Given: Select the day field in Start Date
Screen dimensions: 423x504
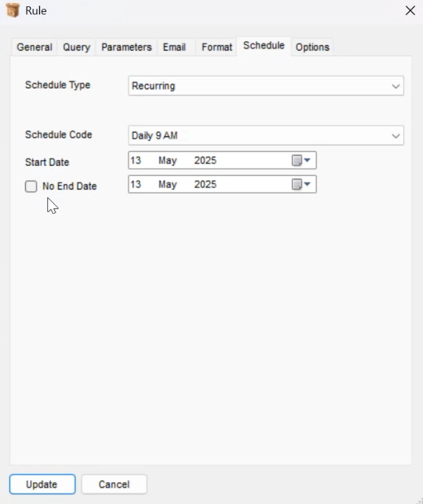Looking at the screenshot, I should click(x=136, y=160).
